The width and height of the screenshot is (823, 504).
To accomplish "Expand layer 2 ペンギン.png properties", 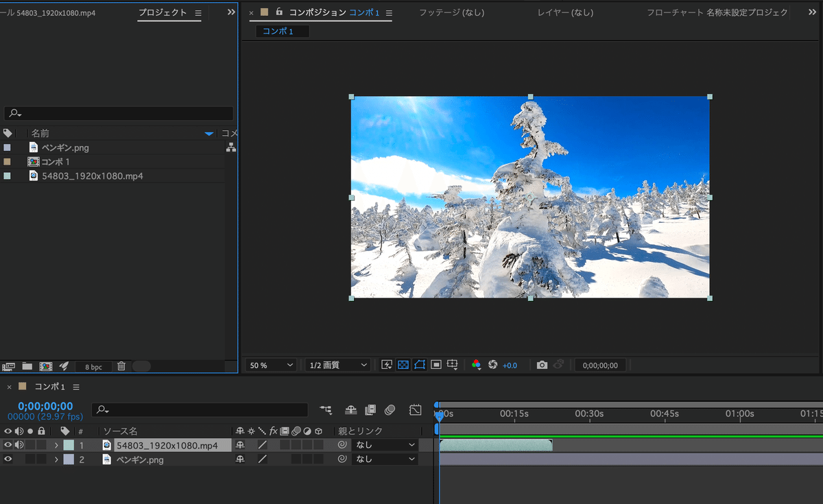I will [x=56, y=459].
